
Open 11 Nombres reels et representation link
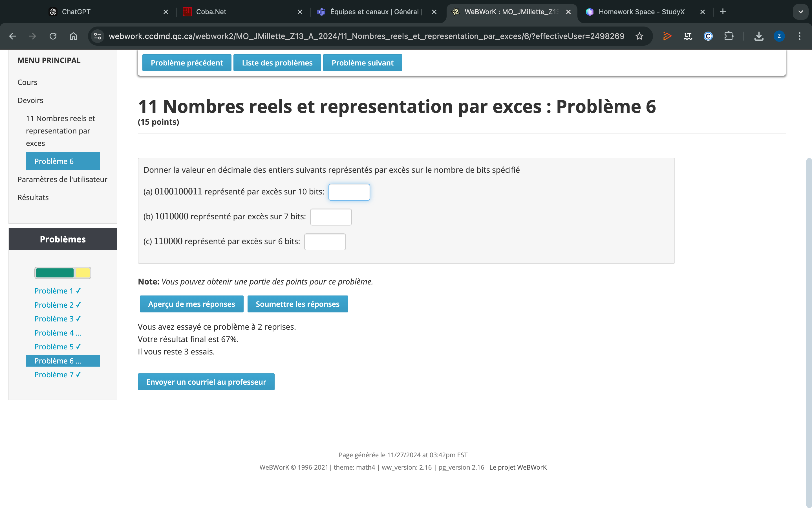(60, 131)
